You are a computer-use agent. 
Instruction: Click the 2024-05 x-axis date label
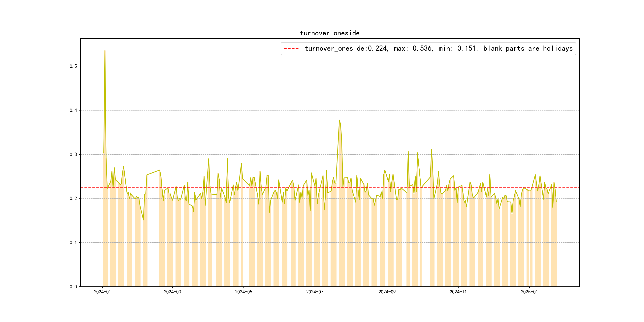point(243,292)
